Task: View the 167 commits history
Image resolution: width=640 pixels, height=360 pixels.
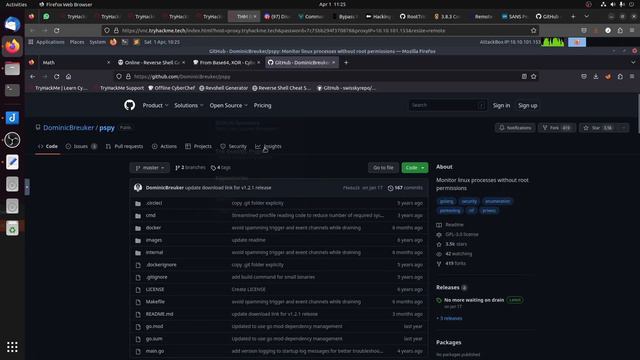Action: coord(405,188)
